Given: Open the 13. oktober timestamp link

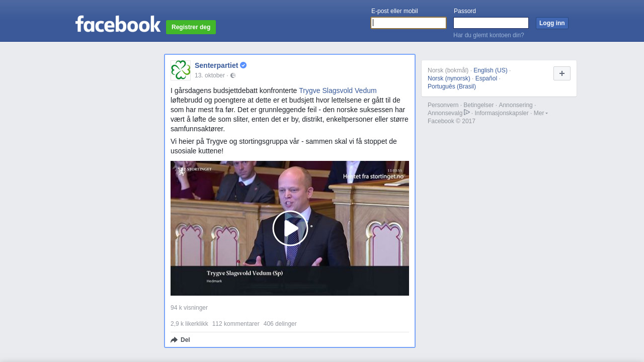Looking at the screenshot, I should [x=210, y=75].
